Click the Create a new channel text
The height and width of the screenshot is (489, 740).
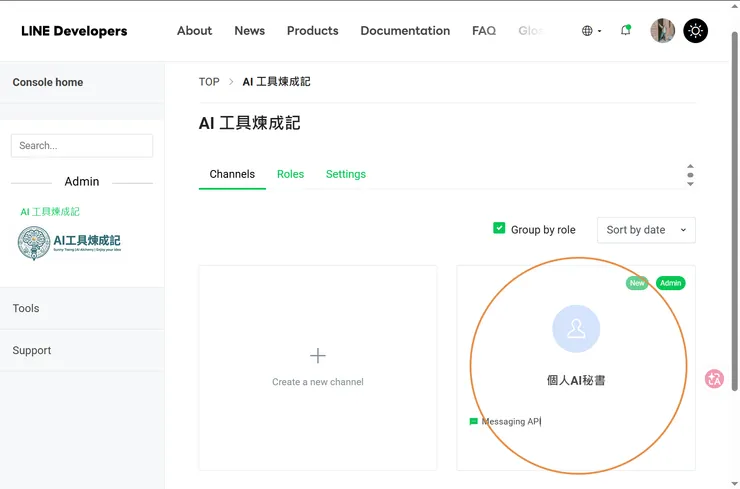pyautogui.click(x=318, y=382)
